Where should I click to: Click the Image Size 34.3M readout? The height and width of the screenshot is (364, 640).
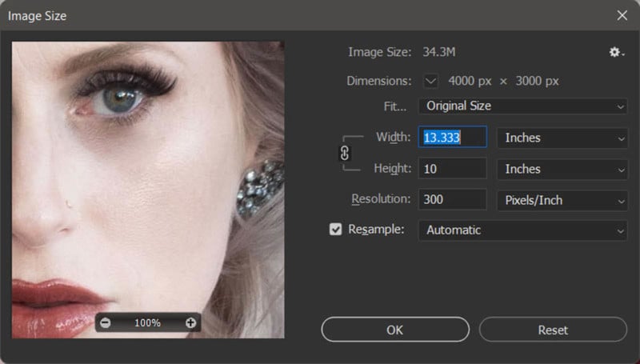click(x=438, y=52)
